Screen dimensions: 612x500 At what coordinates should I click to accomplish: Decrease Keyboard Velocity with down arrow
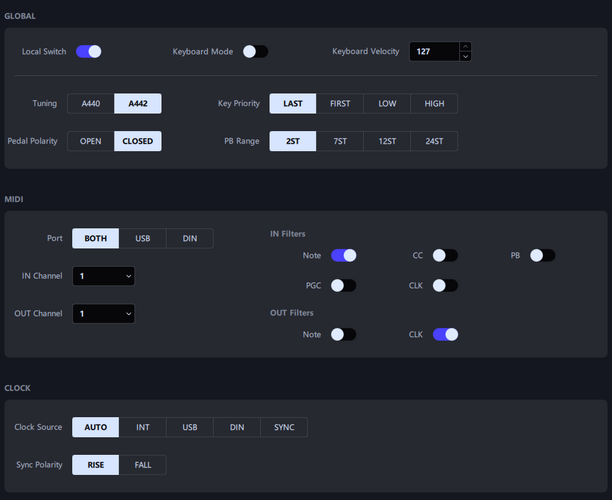(465, 56)
